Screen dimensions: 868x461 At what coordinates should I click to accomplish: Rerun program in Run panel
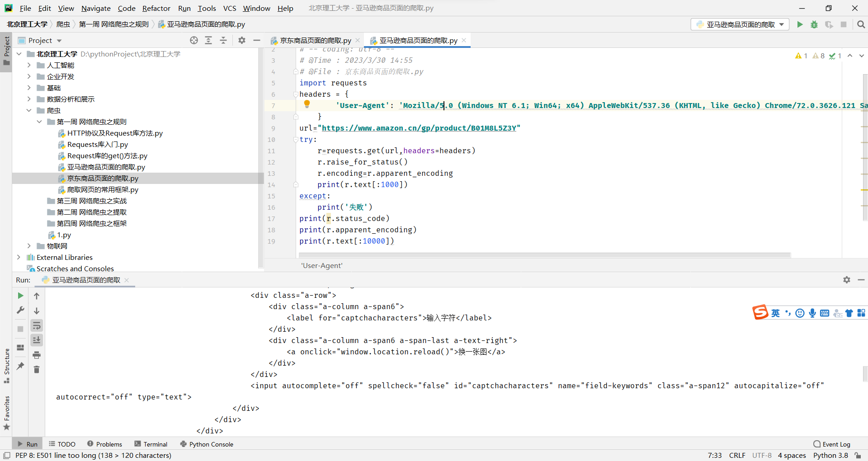point(20,296)
